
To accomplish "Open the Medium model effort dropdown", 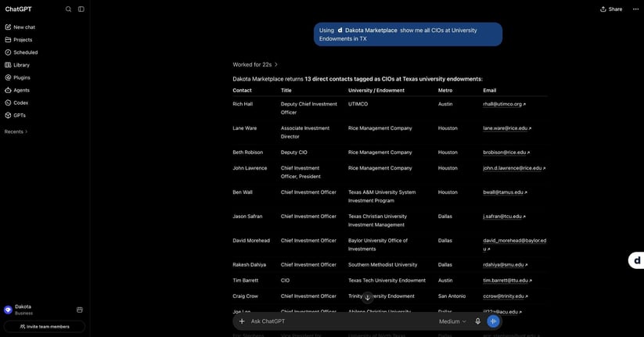I will 452,321.
